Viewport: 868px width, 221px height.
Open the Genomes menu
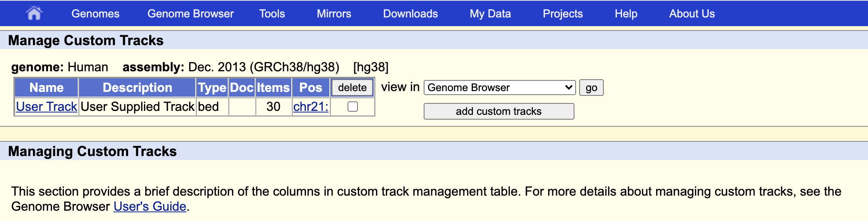pyautogui.click(x=95, y=13)
